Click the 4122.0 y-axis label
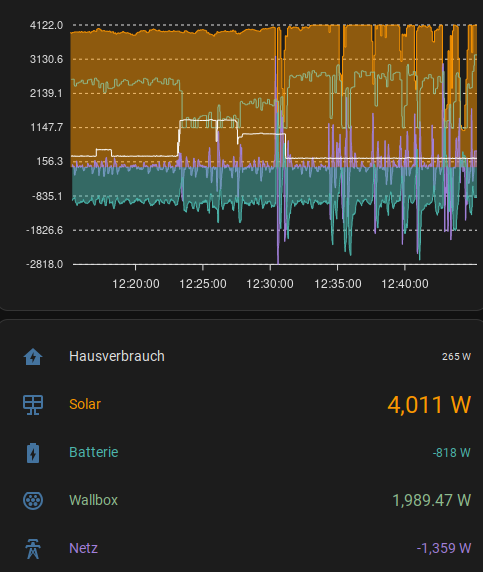 46,26
